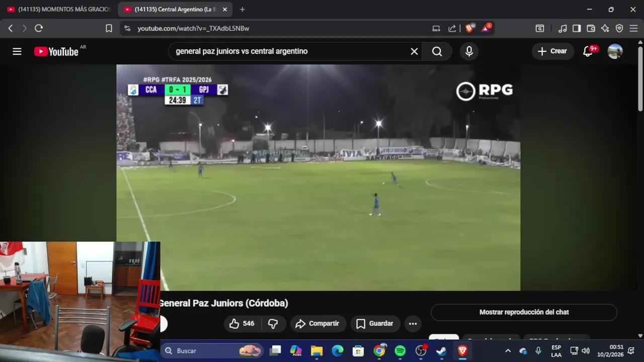Viewport: 644px width, 362px height.
Task: Open Brave browser taskbar icon
Action: point(462,350)
